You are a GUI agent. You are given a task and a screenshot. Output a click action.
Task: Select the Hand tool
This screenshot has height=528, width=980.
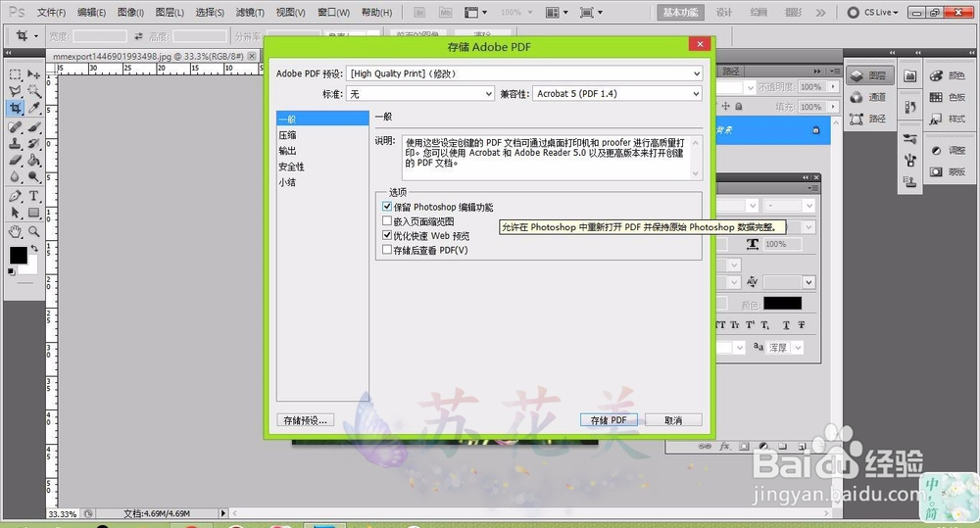(16, 232)
